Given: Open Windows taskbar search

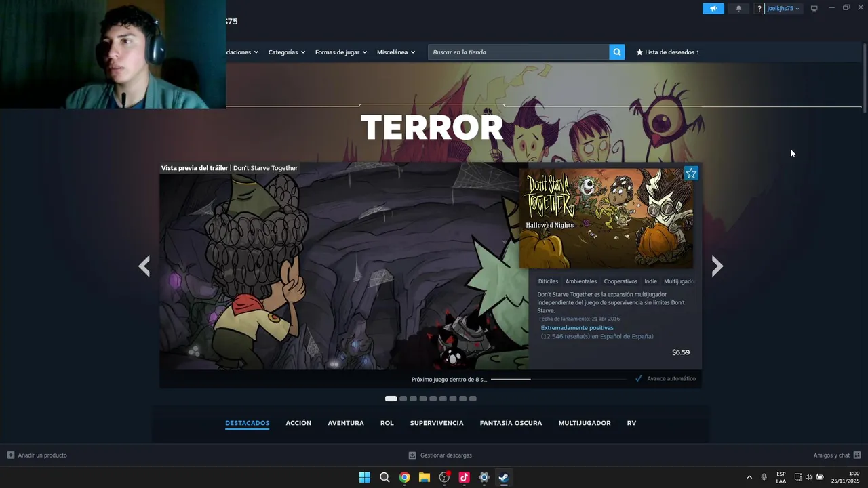Looking at the screenshot, I should [384, 477].
